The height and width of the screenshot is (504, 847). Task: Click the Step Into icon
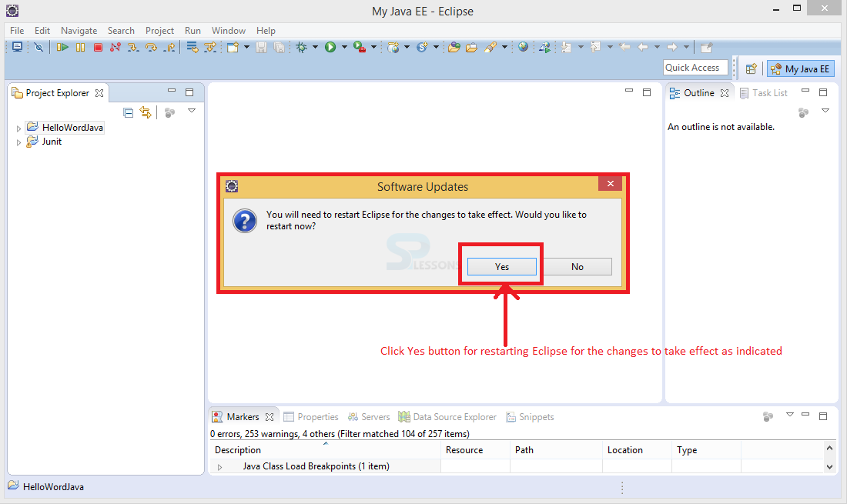[133, 48]
